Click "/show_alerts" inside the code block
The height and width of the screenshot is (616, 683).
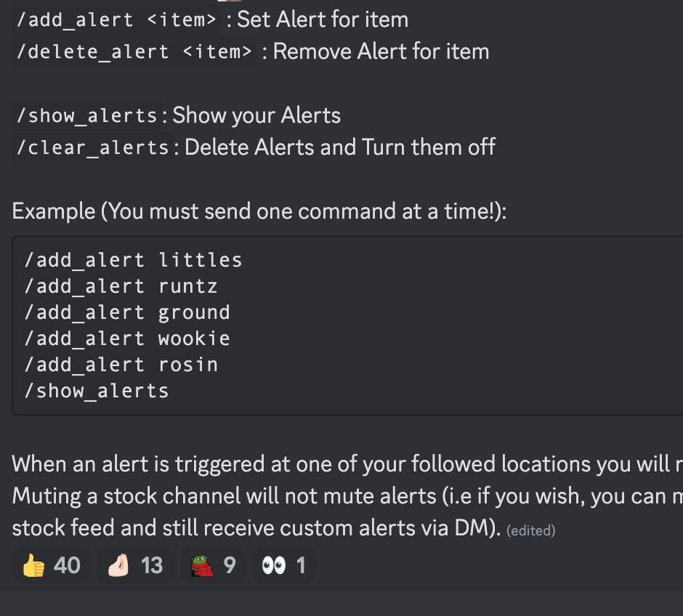tap(97, 391)
